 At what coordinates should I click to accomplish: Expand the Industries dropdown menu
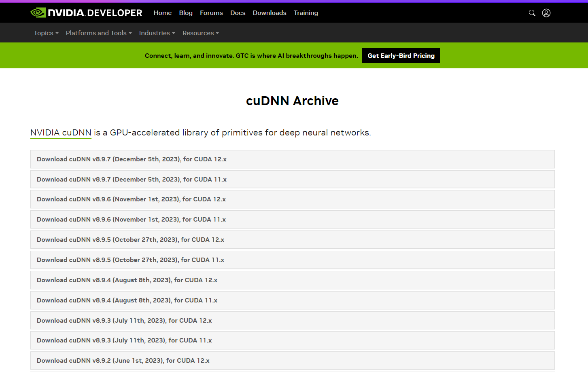(x=157, y=33)
